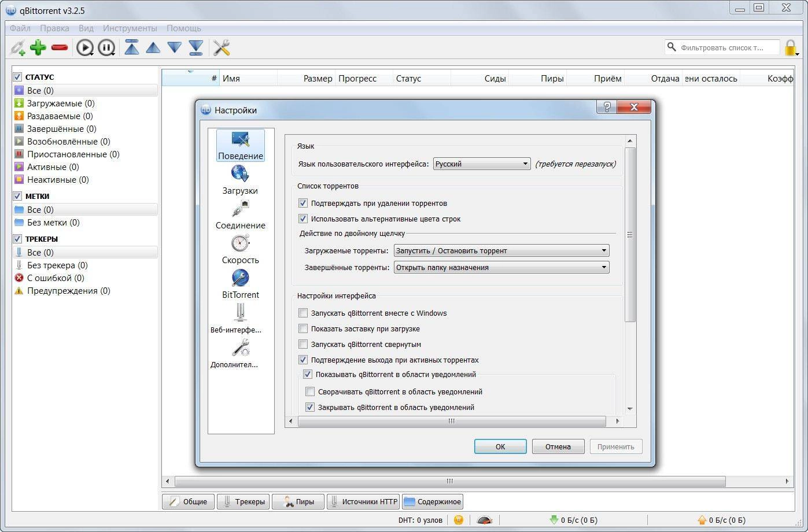Click the settings pane horizontal scrollbar
This screenshot has width=808, height=532.
(452, 422)
